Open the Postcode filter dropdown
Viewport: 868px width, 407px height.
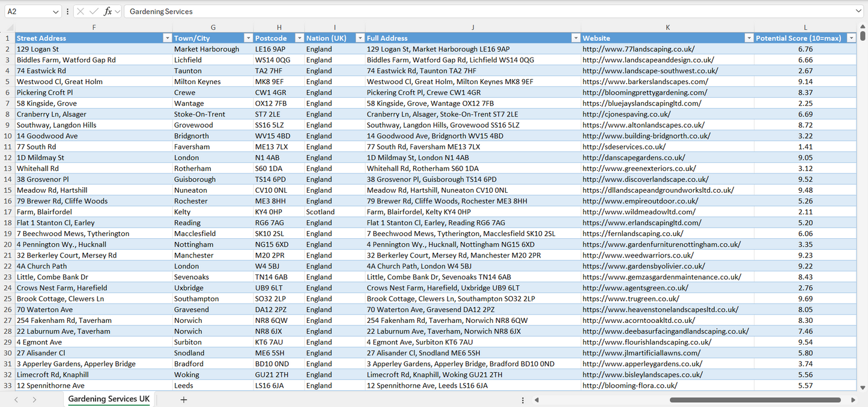[x=299, y=38]
